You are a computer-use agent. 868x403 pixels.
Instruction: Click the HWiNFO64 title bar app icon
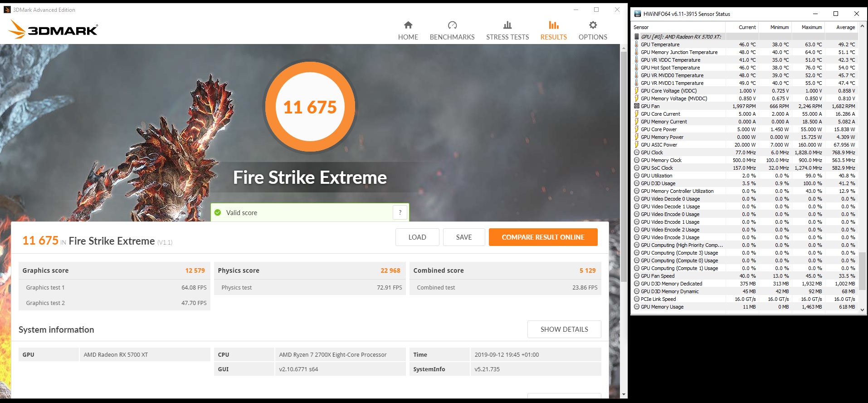click(x=637, y=14)
